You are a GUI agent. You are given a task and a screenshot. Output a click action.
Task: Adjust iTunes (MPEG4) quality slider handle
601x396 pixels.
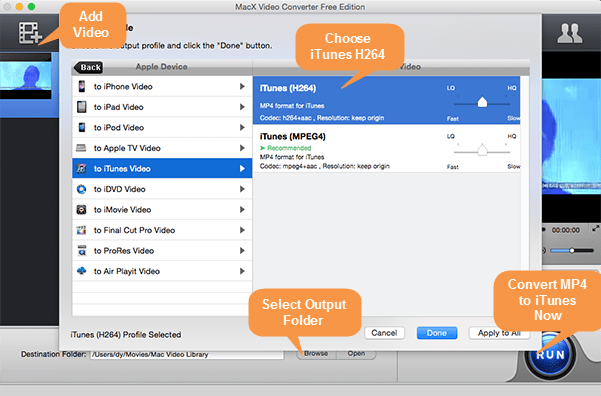pyautogui.click(x=482, y=150)
